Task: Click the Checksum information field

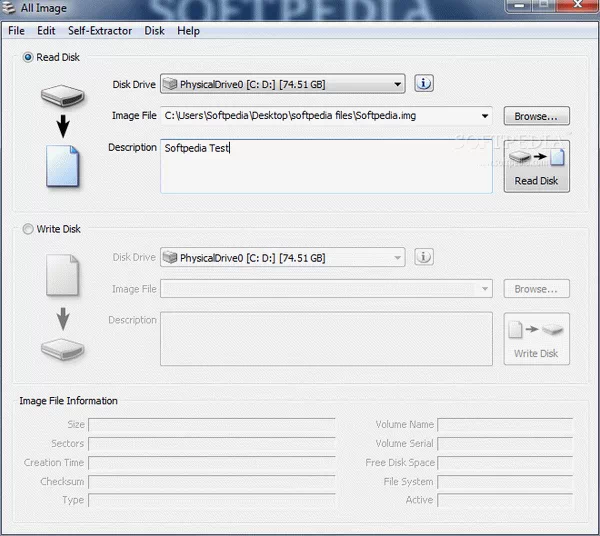Action: coord(212,482)
